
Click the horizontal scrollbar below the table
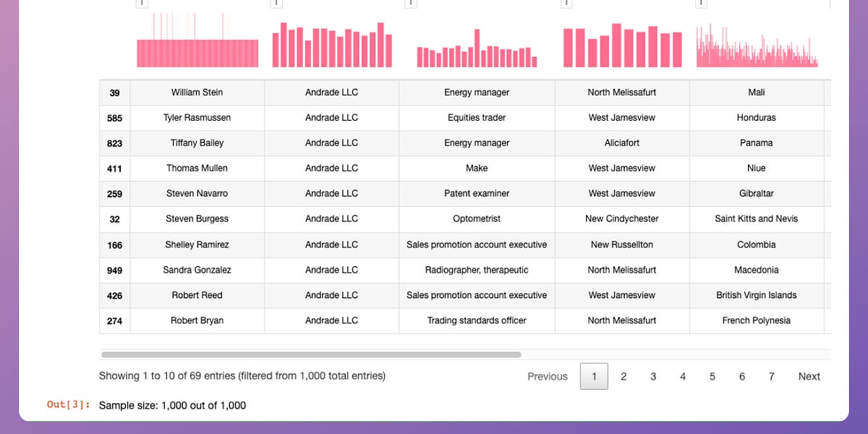tap(311, 354)
